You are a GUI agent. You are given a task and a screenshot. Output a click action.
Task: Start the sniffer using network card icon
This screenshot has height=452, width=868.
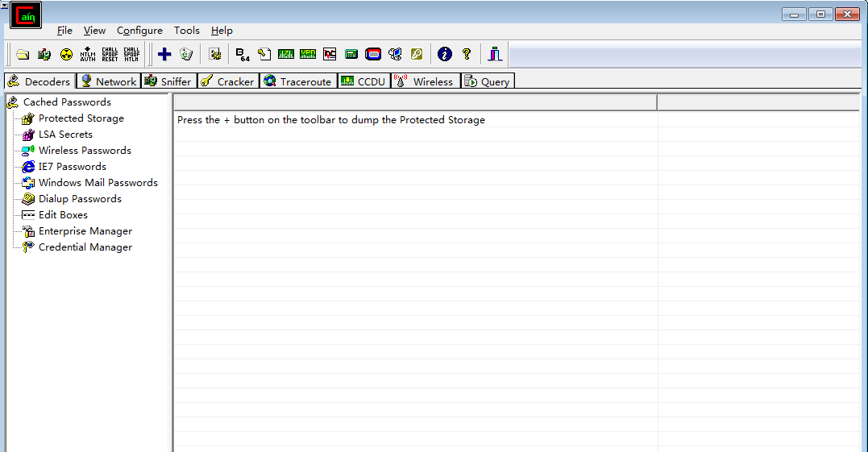[44, 54]
